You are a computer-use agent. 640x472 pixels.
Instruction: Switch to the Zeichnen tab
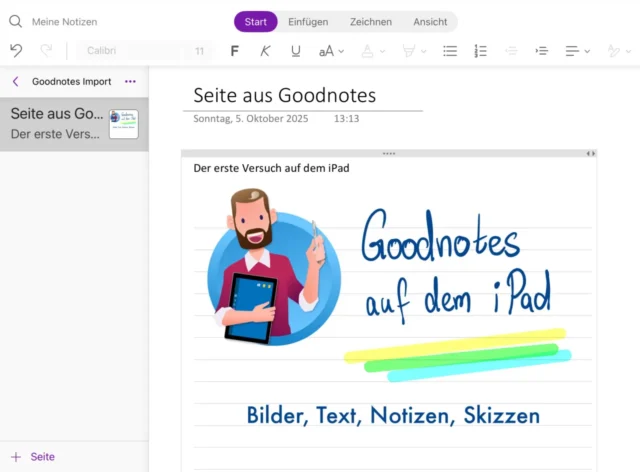(370, 21)
